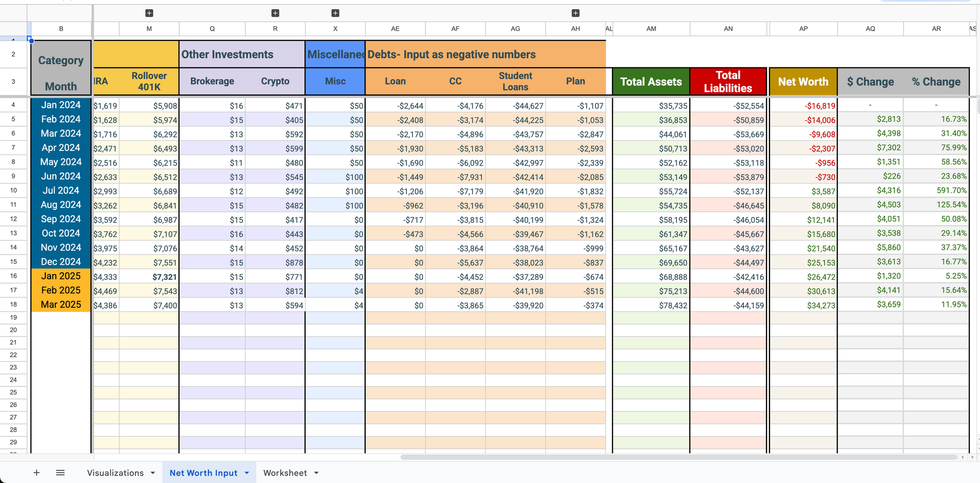Click the scroll left arrow at bottom

(963, 457)
